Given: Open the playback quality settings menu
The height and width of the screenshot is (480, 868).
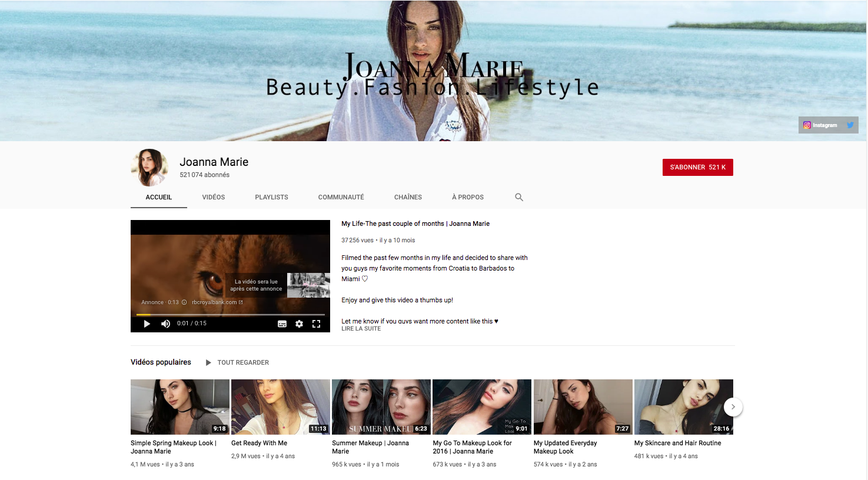Looking at the screenshot, I should 300,324.
